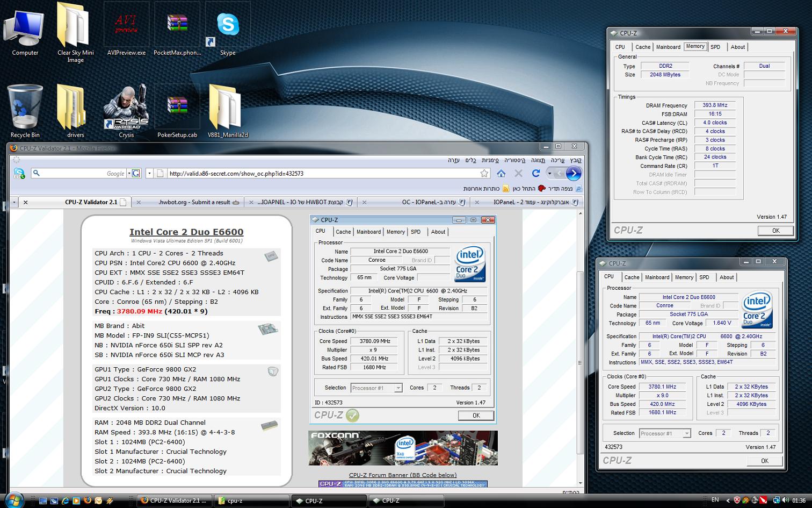The width and height of the screenshot is (812, 508).
Task: Switch to Mainboard tab in CPU-Z Memory window
Action: 668,47
